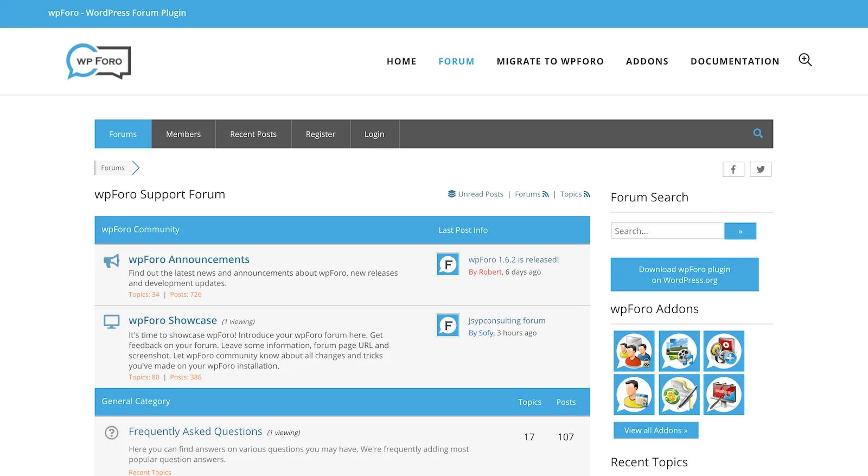Open Sofy's avatar in Showcase last post
The height and width of the screenshot is (476, 868).
point(448,325)
